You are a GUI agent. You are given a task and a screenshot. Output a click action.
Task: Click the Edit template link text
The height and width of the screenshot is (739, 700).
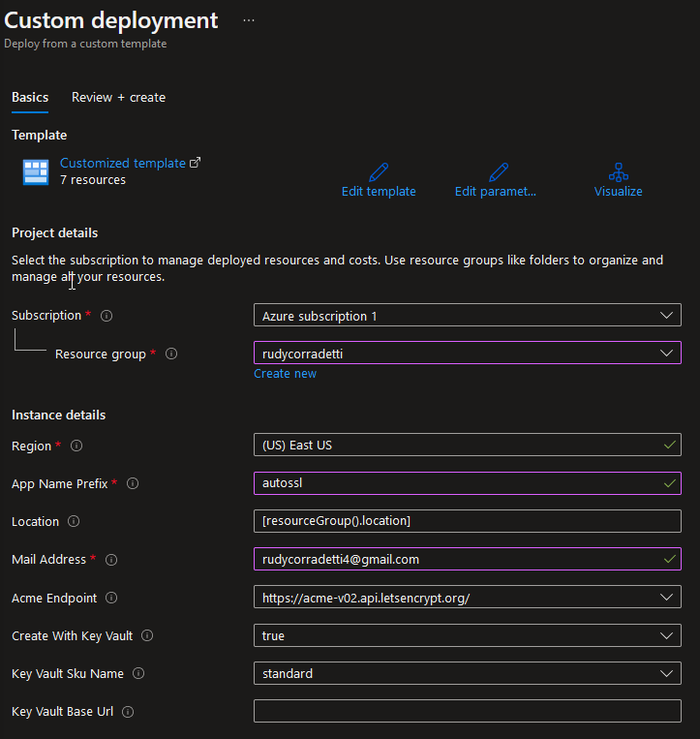379,192
